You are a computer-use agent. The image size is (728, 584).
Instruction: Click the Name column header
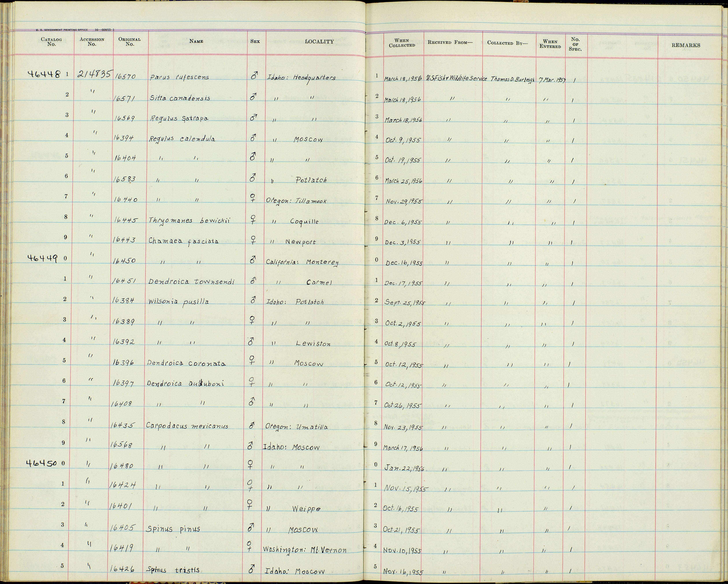click(x=196, y=41)
